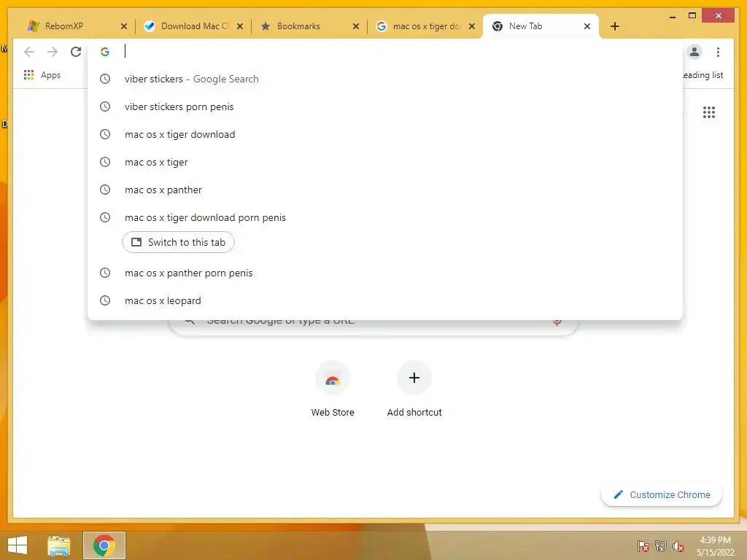Close the New Tab tab
Image resolution: width=747 pixels, height=560 pixels.
587,26
